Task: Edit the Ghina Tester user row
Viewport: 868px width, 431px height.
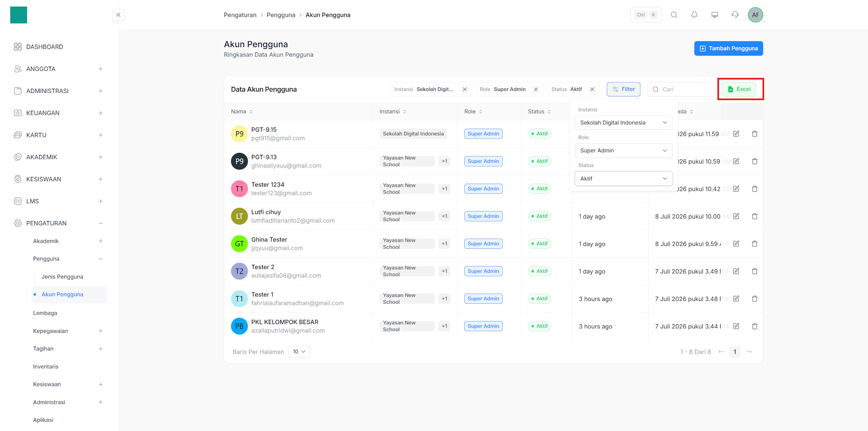Action: 736,244
